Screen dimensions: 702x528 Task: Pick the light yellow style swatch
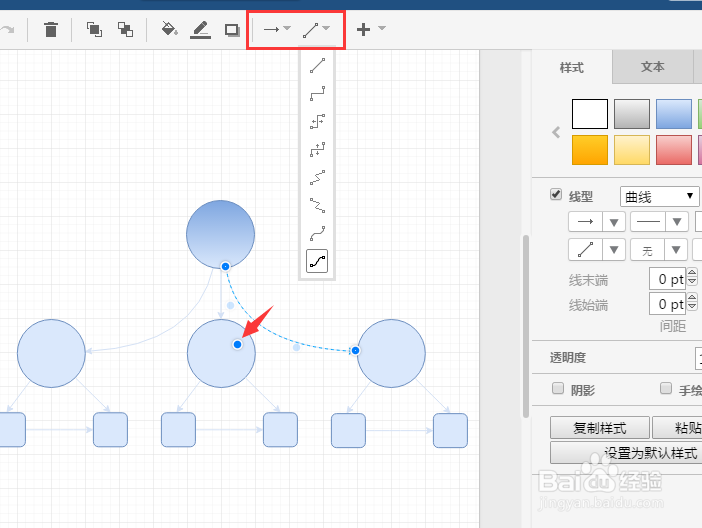click(x=632, y=150)
